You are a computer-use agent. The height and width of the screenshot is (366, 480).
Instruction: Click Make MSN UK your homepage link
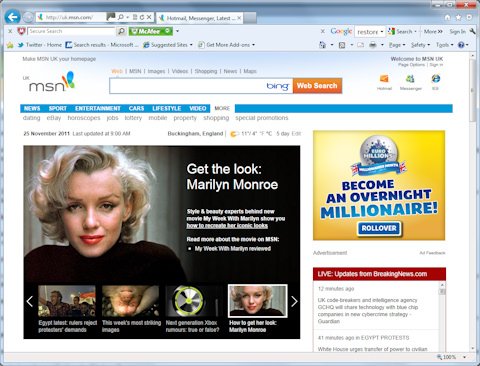tap(59, 59)
